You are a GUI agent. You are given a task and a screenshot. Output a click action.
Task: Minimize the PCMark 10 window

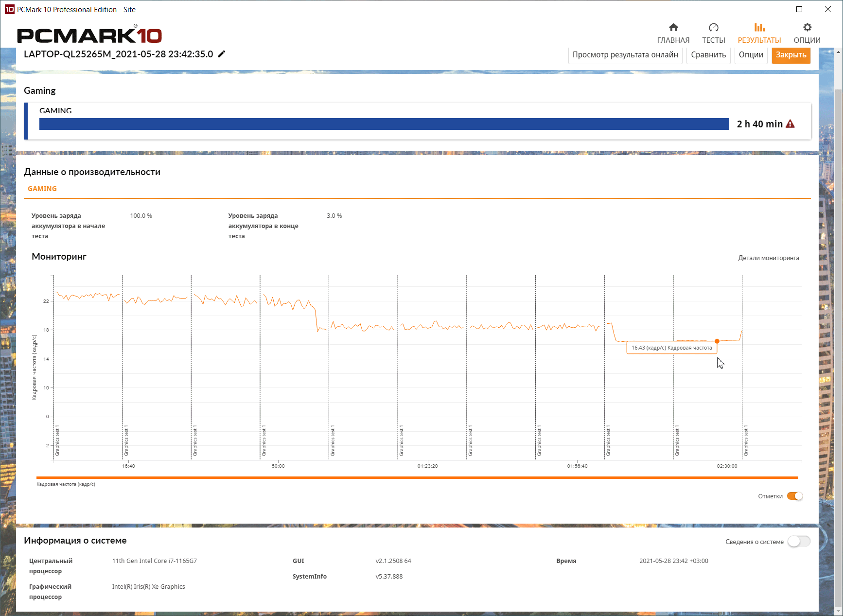click(771, 9)
